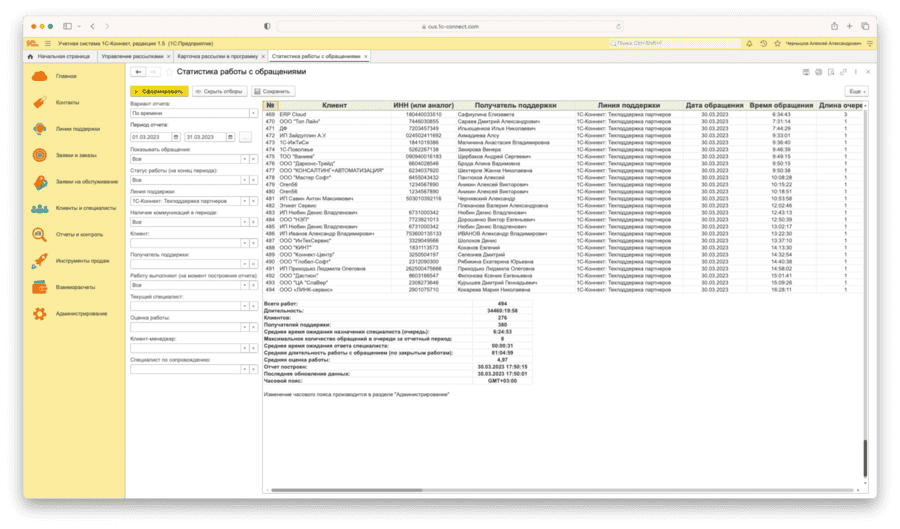
Task: Click the 1C logo icon
Action: (x=33, y=44)
